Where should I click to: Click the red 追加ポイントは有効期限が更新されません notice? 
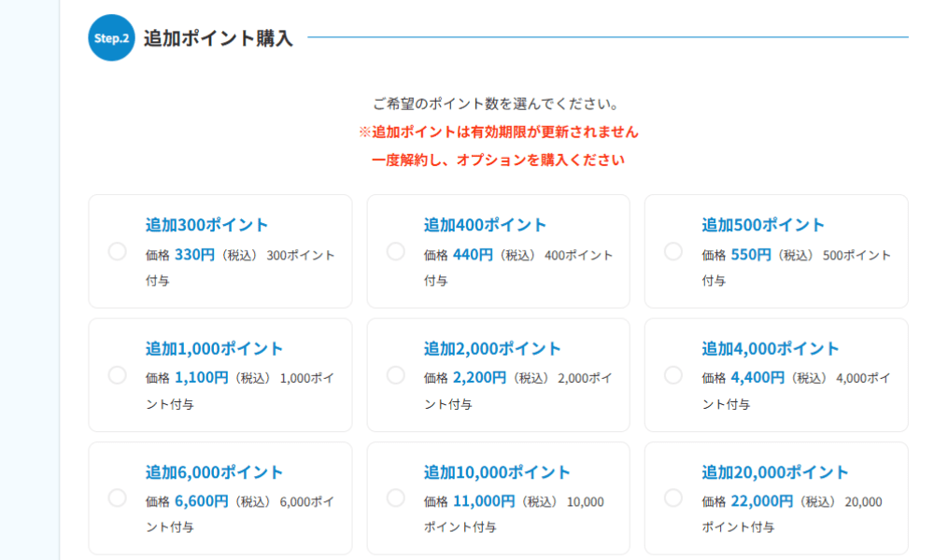pyautogui.click(x=499, y=133)
